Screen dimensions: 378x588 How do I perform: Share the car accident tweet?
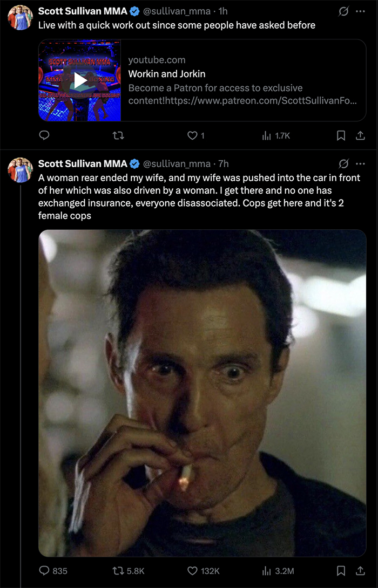[x=360, y=570]
